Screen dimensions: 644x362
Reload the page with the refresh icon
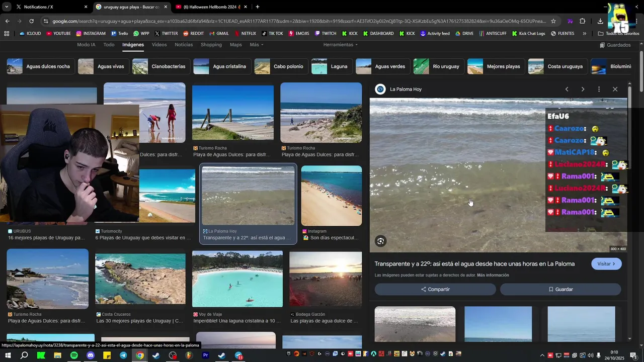(31, 21)
